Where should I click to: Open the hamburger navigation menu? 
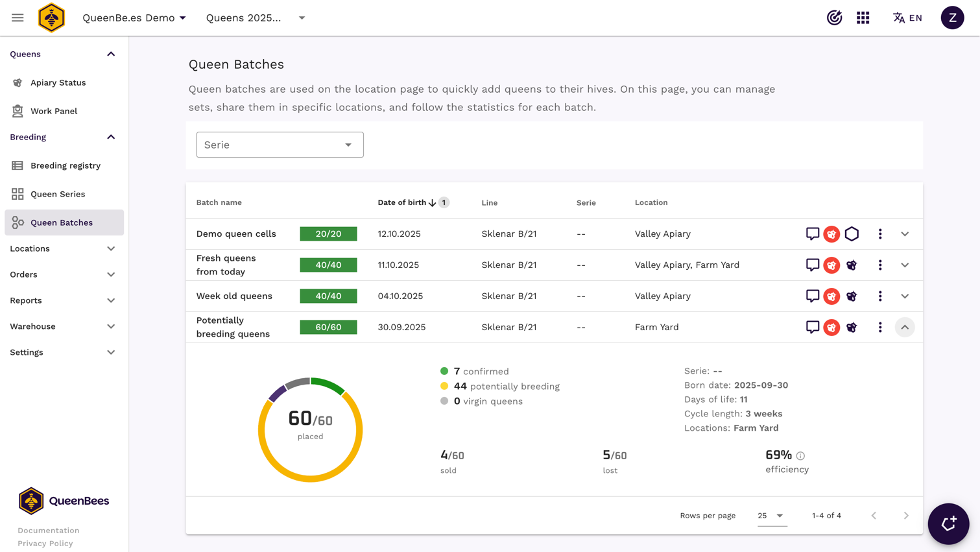tap(18, 18)
